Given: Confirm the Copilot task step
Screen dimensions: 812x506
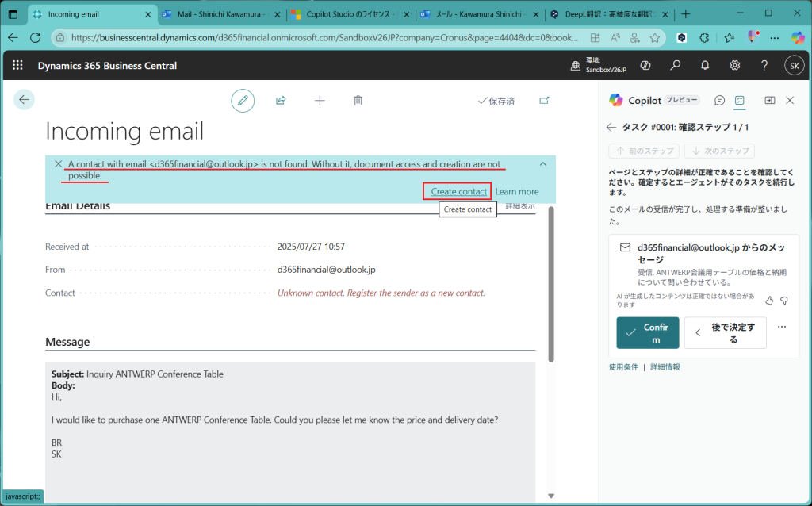Looking at the screenshot, I should pos(648,333).
